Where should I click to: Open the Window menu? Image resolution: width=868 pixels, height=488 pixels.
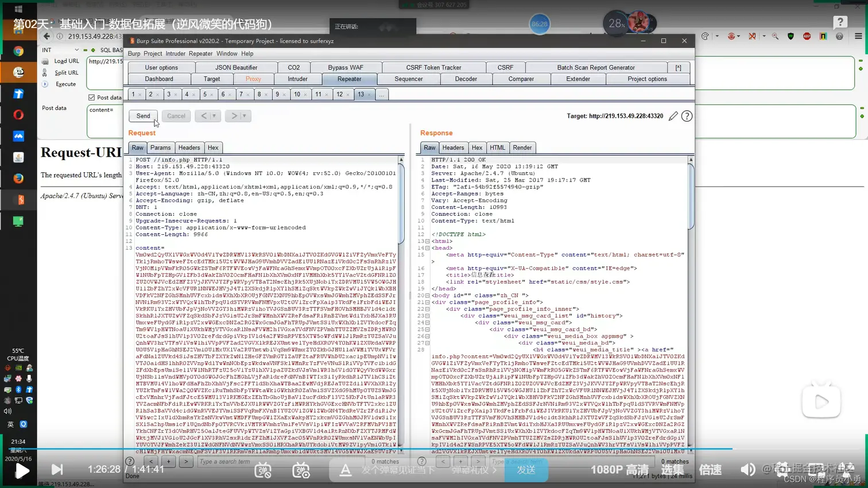[x=227, y=53]
